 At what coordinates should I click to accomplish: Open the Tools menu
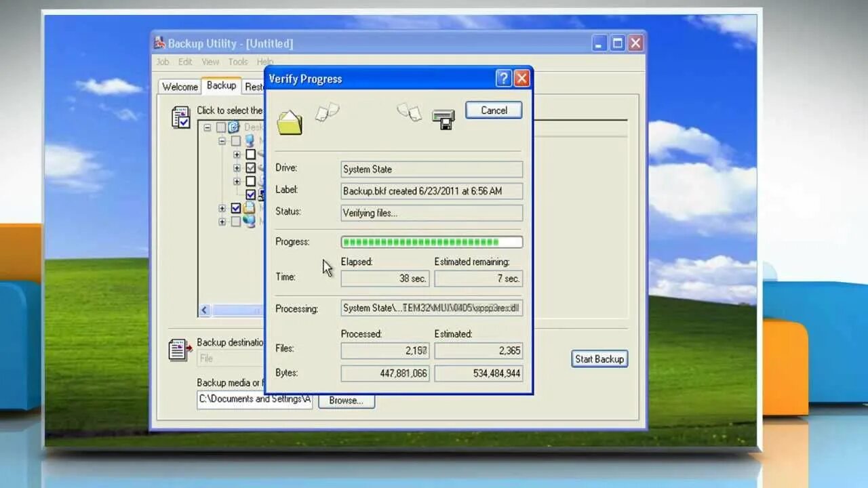pos(238,62)
